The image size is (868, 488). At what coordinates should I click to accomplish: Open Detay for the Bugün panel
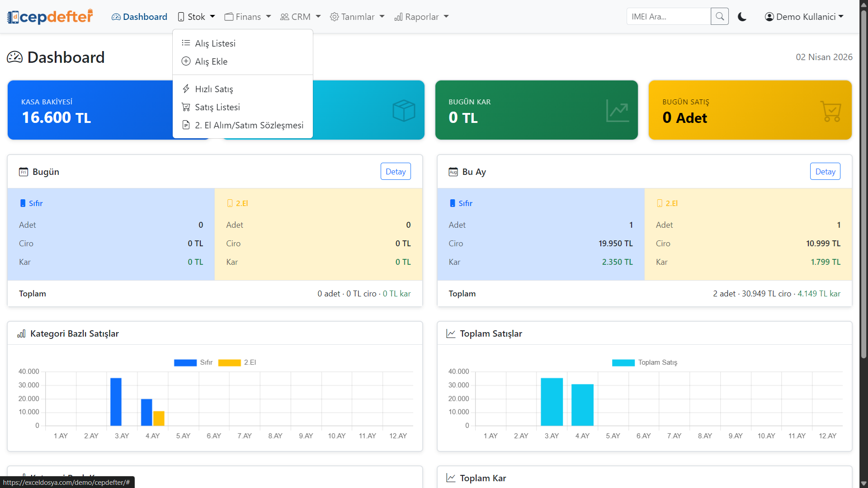(396, 172)
